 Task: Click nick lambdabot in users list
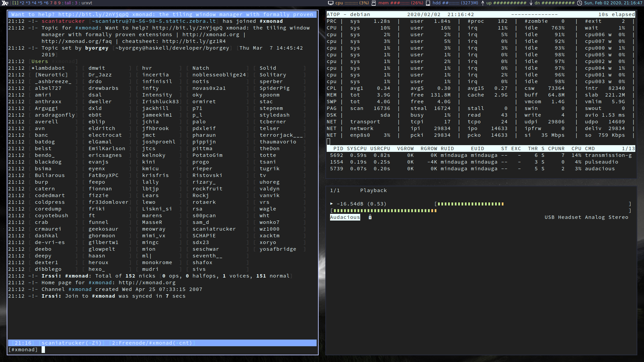point(50,68)
